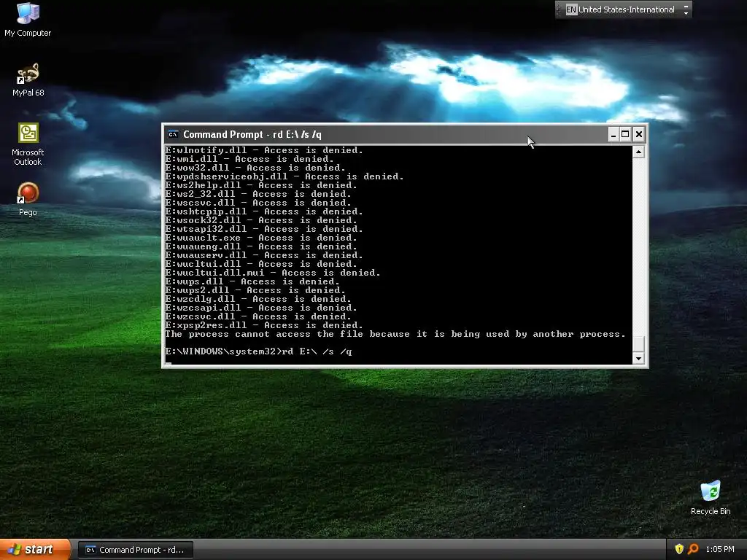The image size is (747, 560).
Task: Click the Command Prompt scrollbar thumb
Action: (638, 343)
